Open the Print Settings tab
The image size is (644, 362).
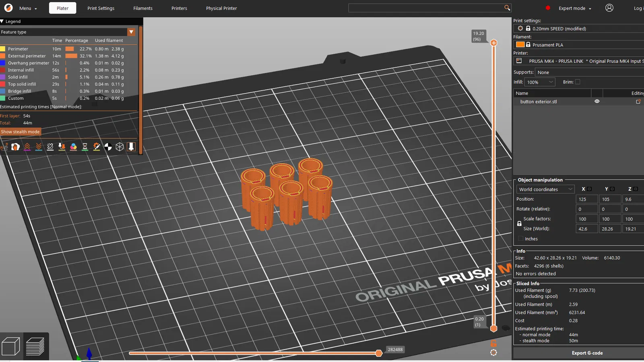tap(101, 8)
